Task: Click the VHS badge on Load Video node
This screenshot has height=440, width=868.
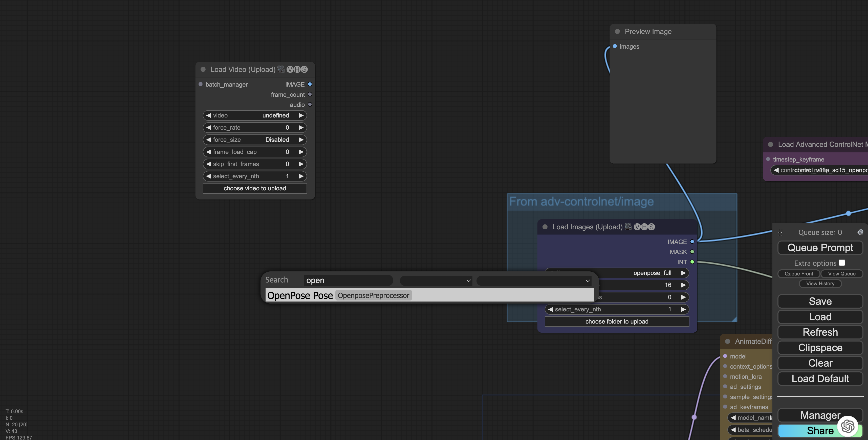Action: (x=297, y=69)
